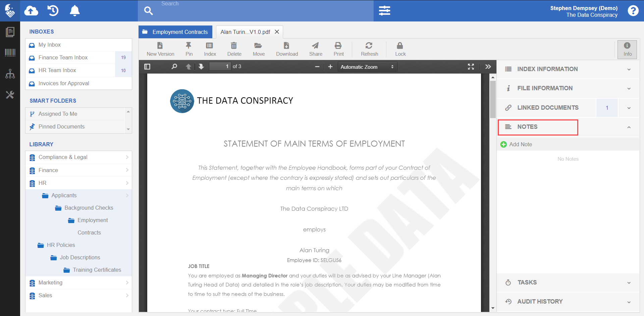
Task: Click Add Note
Action: [516, 144]
